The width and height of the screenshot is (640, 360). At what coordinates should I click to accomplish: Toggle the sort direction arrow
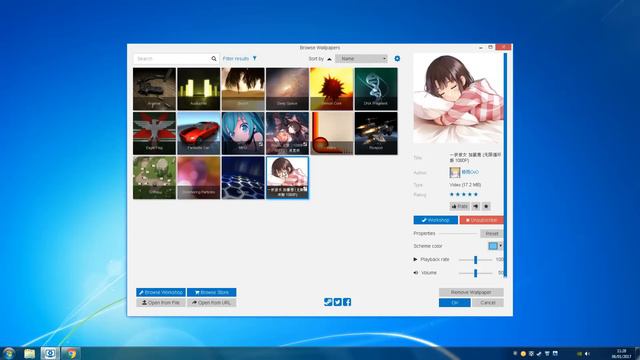pyautogui.click(x=329, y=59)
